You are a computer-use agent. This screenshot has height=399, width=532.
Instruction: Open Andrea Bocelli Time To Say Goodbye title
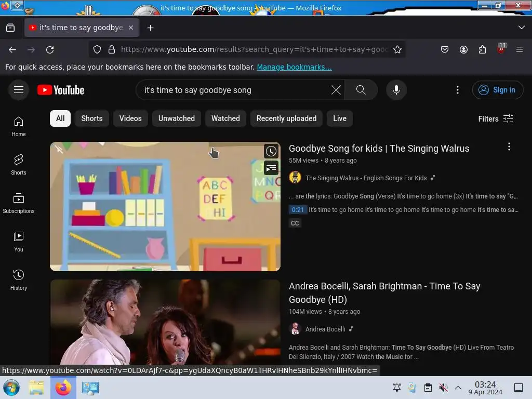point(384,293)
